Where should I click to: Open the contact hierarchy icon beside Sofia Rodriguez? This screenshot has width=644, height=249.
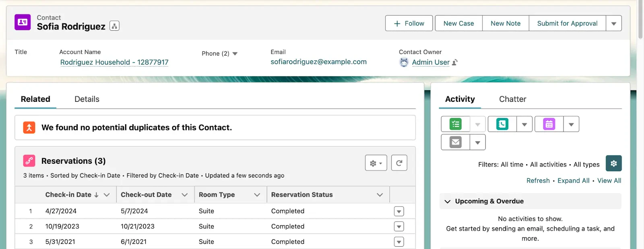point(114,26)
